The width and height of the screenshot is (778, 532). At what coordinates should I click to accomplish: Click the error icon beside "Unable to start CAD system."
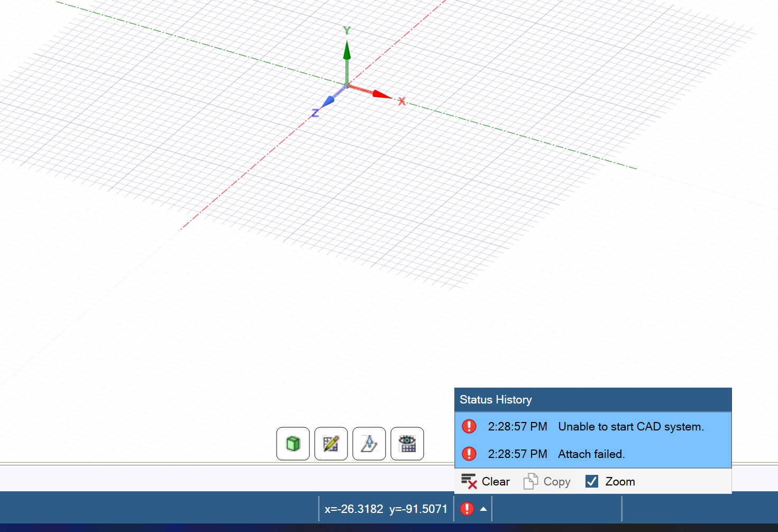469,426
